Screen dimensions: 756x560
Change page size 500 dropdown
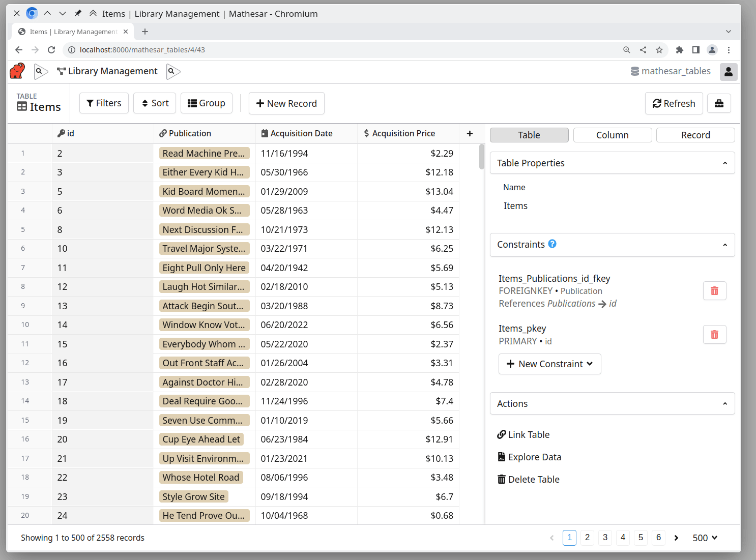(705, 538)
